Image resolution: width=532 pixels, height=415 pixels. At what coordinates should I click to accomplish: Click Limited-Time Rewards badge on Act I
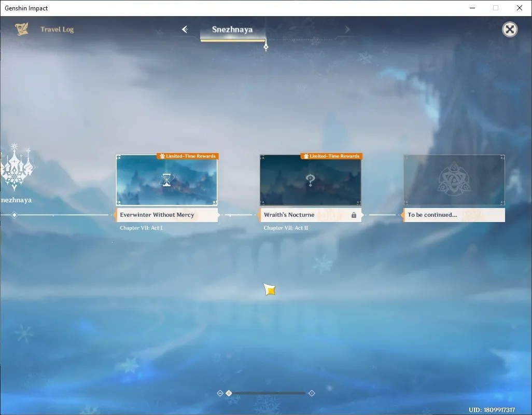pos(188,156)
